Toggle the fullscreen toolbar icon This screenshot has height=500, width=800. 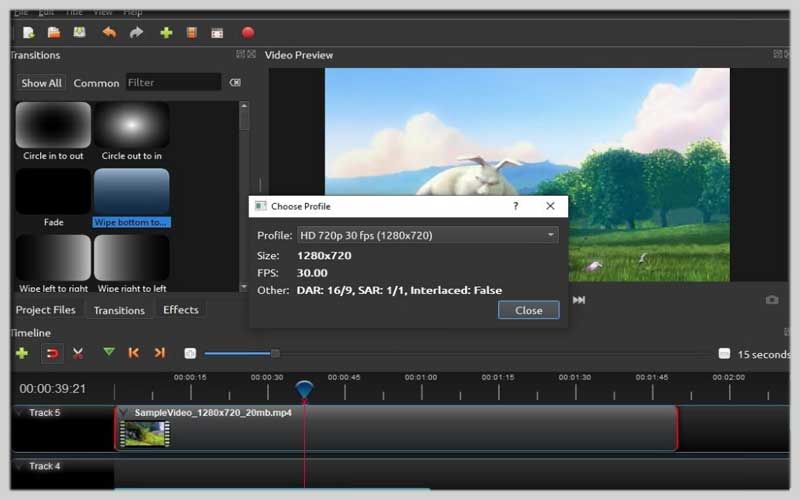217,34
